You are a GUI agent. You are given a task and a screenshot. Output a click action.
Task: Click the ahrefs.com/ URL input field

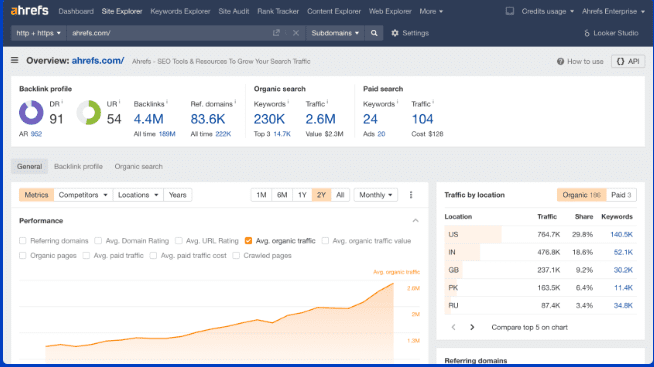169,33
